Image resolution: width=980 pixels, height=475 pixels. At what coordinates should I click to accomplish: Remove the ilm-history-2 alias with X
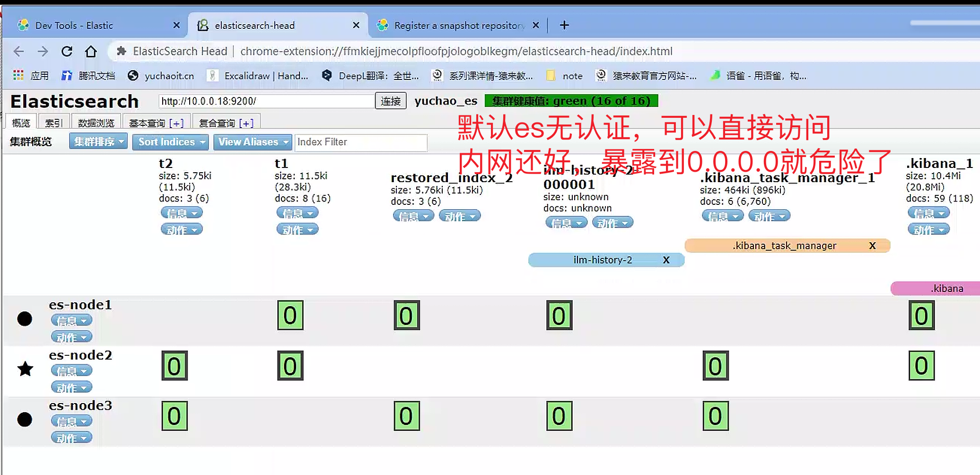pos(666,260)
